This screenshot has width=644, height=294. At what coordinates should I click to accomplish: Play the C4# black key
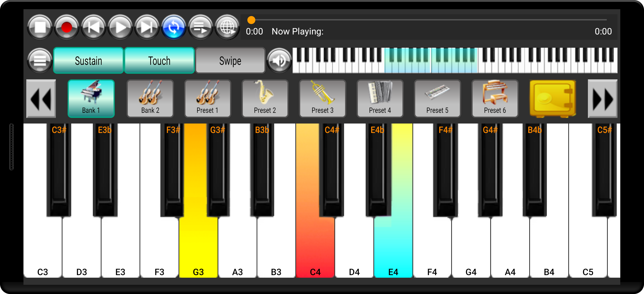tap(332, 170)
